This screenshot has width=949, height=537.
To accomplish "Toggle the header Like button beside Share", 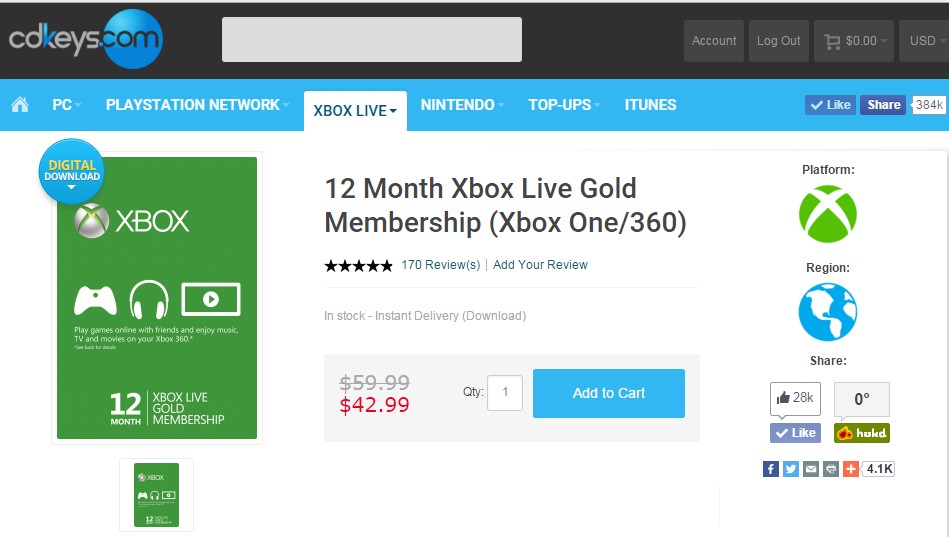I will [830, 105].
